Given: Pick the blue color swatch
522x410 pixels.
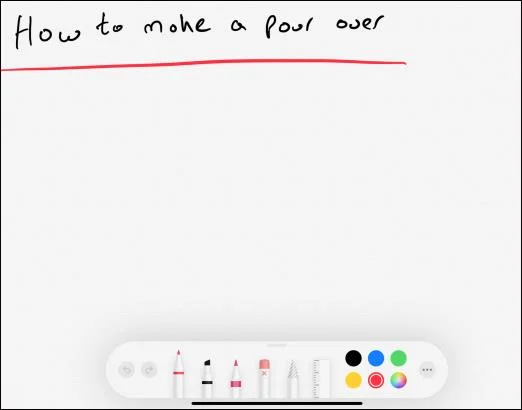Looking at the screenshot, I should pos(376,358).
